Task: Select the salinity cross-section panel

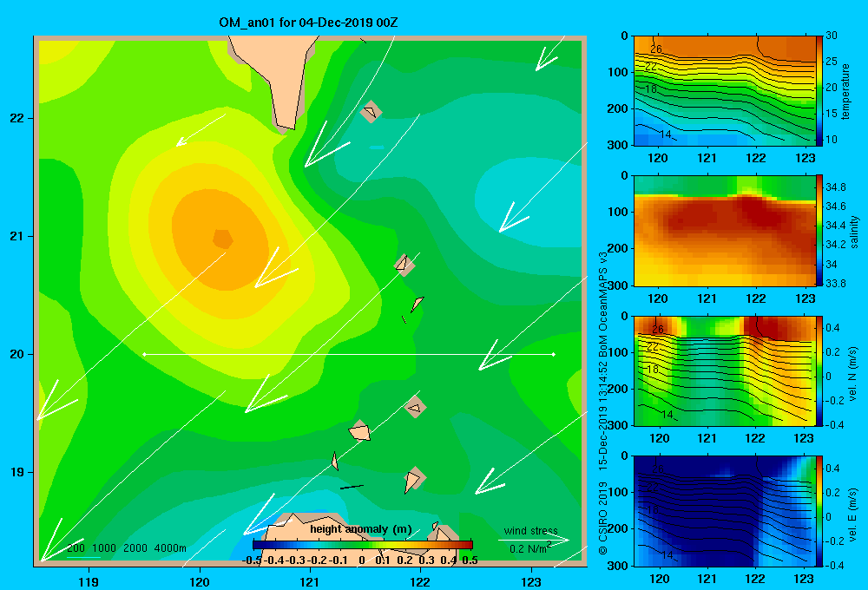Action: pos(725,230)
